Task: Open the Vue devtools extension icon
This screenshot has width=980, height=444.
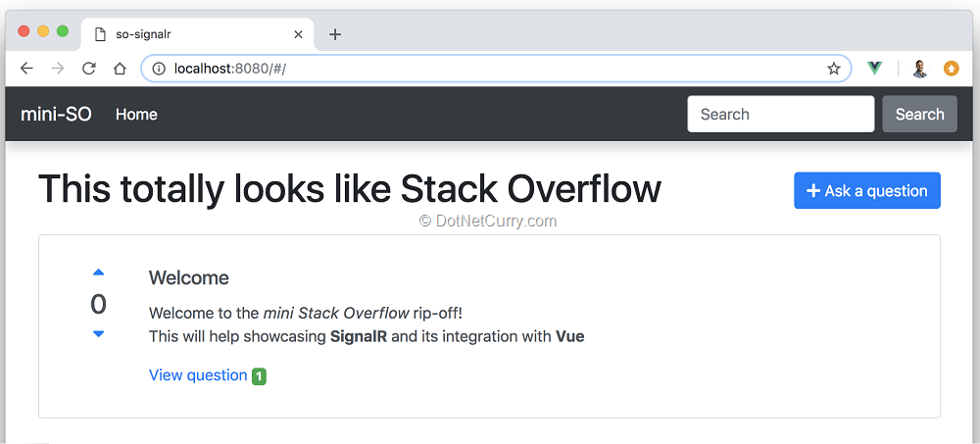Action: 875,69
